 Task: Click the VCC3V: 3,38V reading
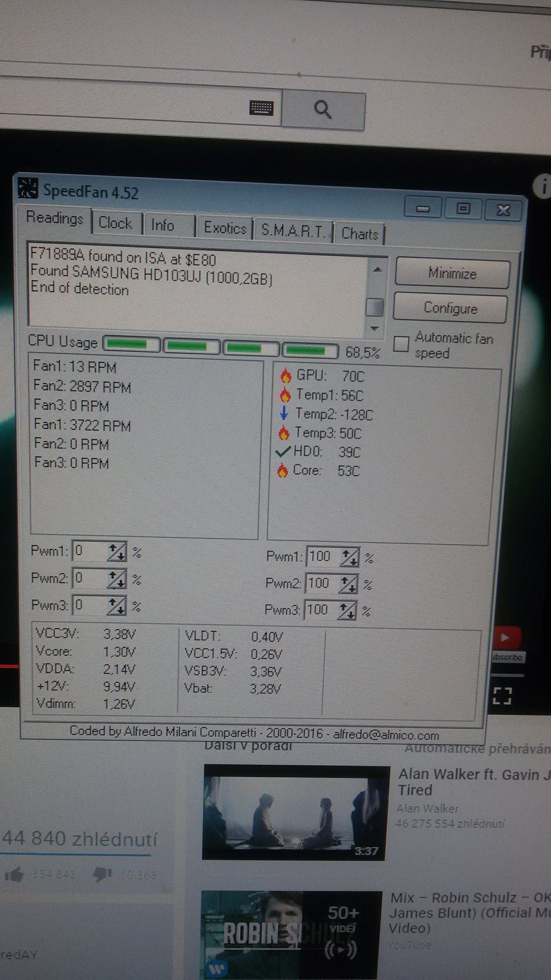tap(86, 634)
